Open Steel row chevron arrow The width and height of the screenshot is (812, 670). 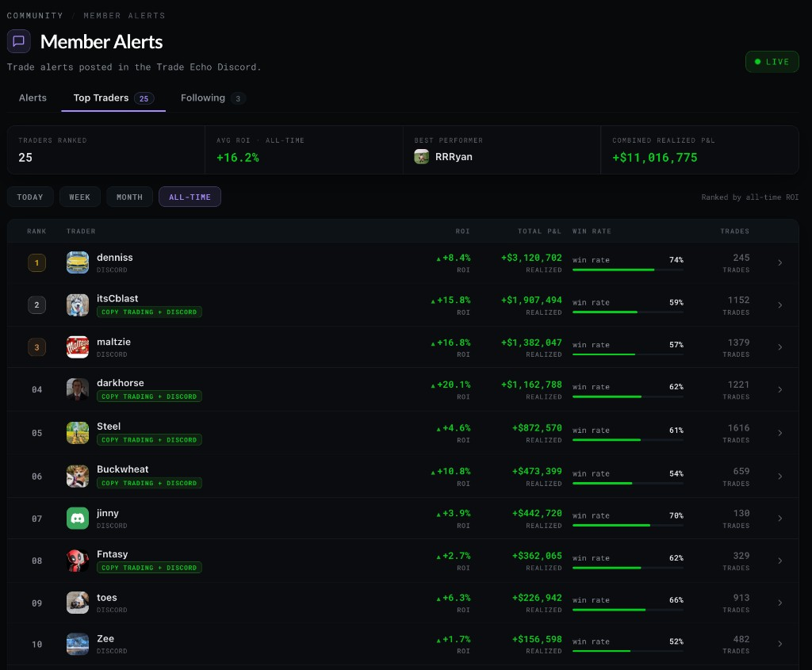[780, 433]
